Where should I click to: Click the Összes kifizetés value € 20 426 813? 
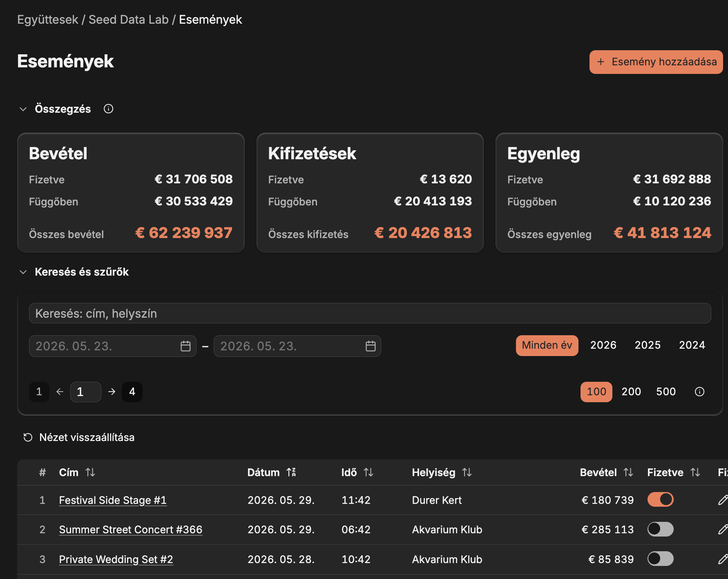click(423, 233)
